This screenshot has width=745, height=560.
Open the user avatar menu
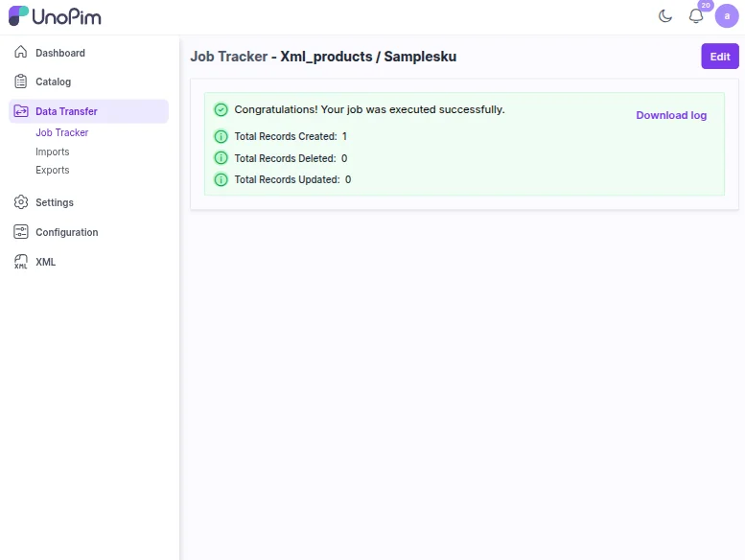tap(727, 16)
